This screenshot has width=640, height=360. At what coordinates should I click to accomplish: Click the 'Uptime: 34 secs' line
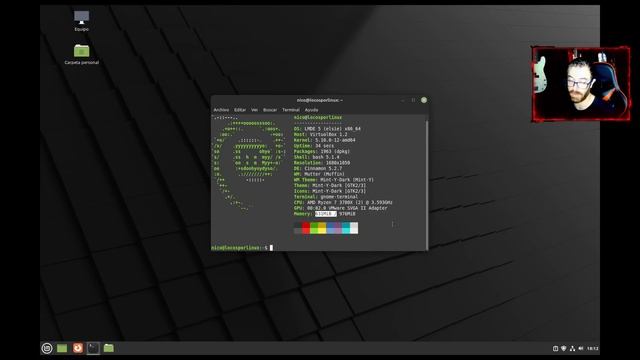(x=314, y=146)
